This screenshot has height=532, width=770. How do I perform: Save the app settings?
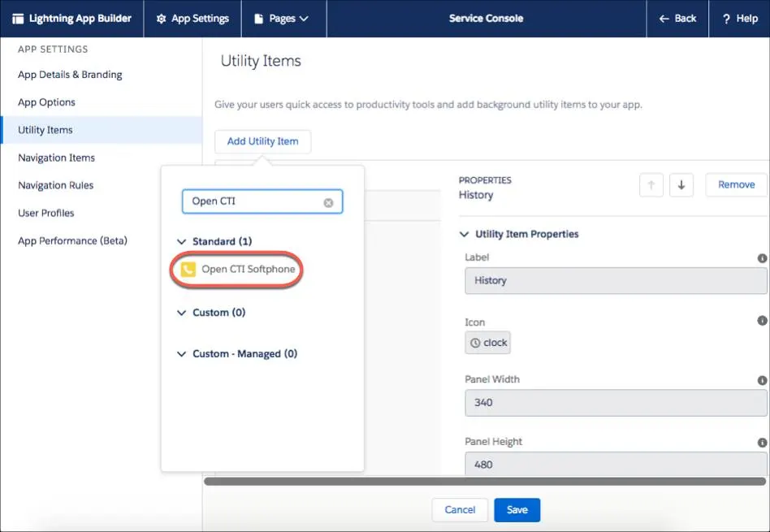click(517, 510)
